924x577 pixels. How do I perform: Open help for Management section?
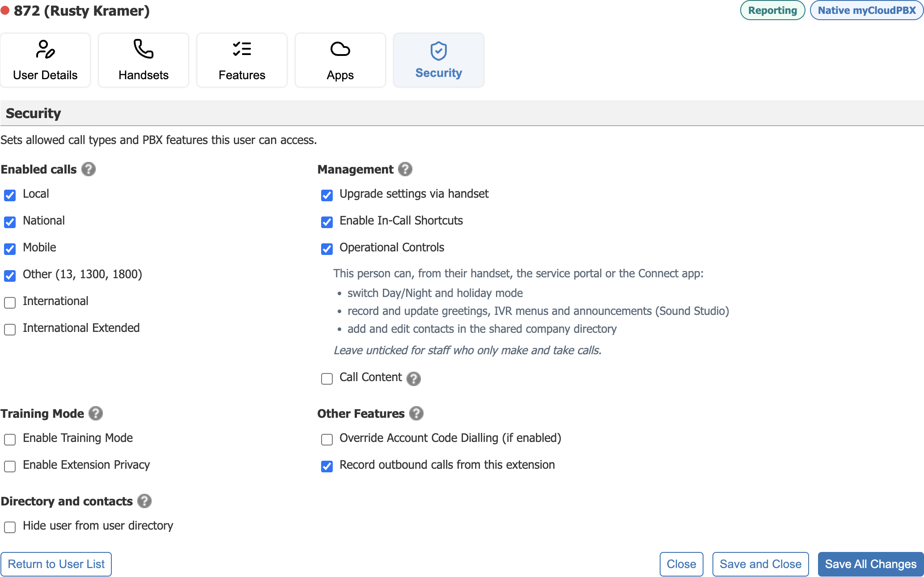405,169
